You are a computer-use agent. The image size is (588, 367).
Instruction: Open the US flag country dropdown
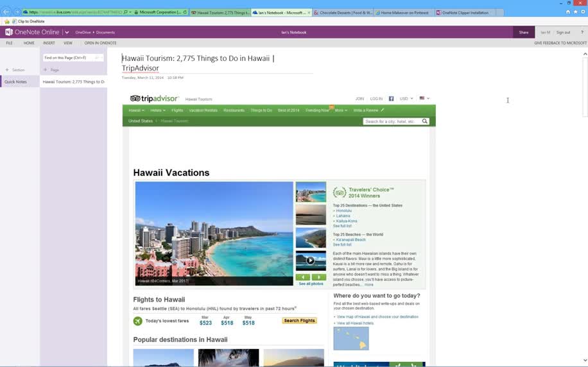tap(424, 98)
